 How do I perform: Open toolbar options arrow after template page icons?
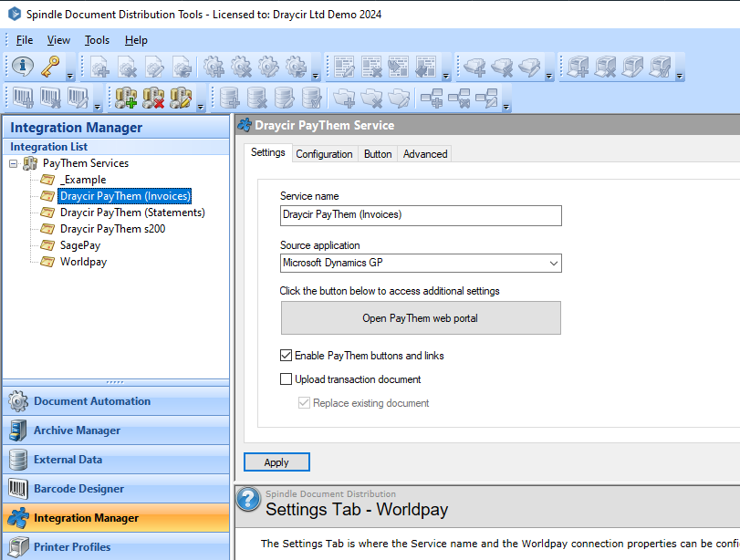(445, 76)
